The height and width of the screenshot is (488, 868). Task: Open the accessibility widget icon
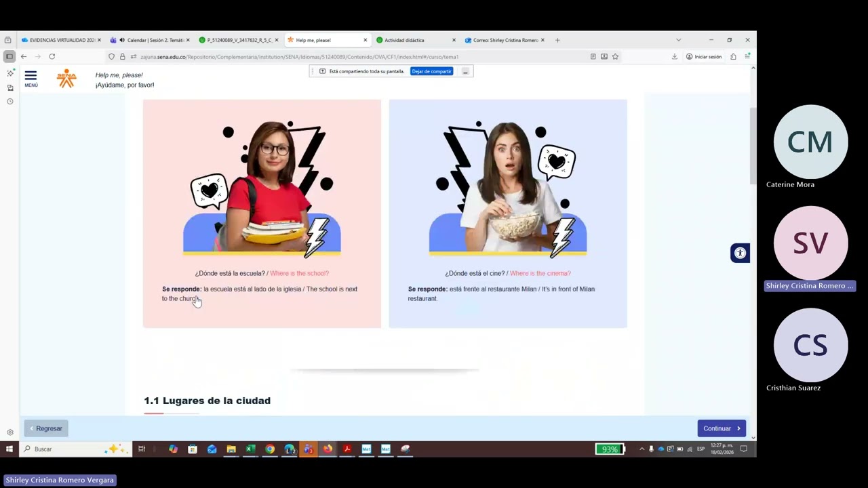point(740,253)
